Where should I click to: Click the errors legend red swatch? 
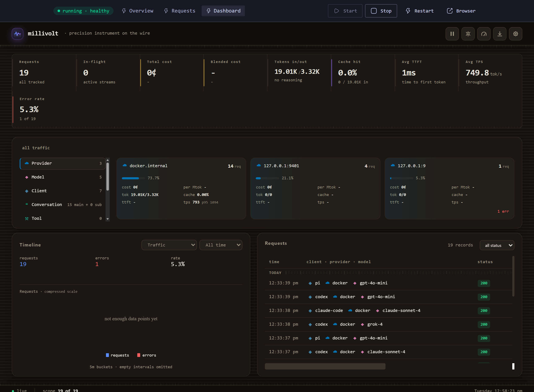pos(139,355)
